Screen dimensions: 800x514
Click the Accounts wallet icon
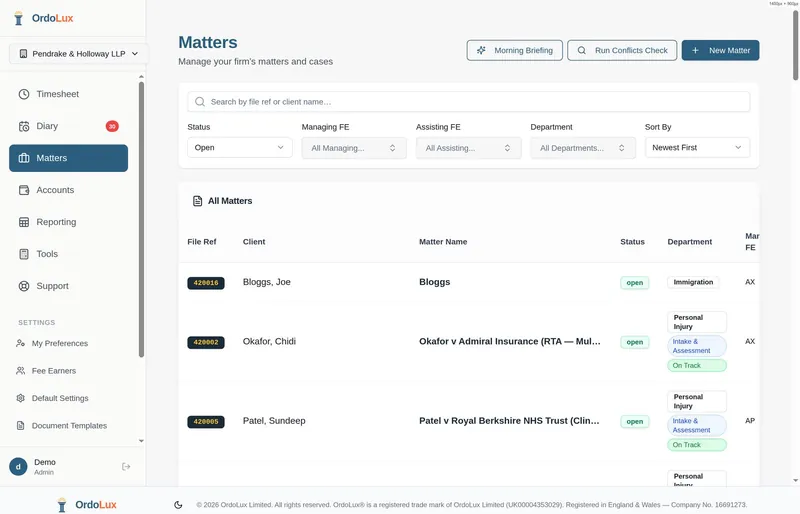[x=24, y=190]
